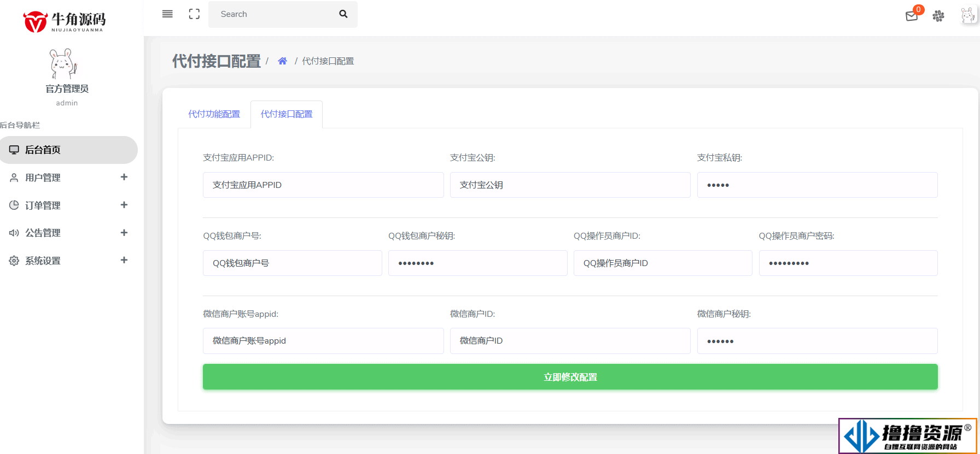Viewport: 980px width, 454px height.
Task: Open the 后台首页 menu item
Action: pos(68,150)
